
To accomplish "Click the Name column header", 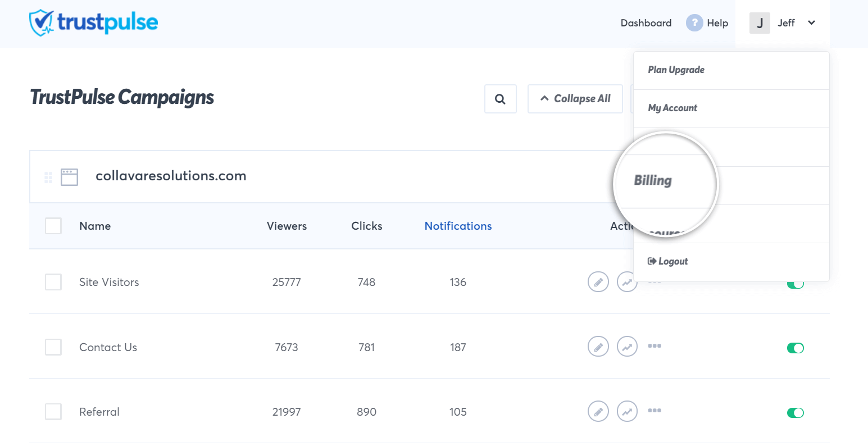I will (95, 226).
